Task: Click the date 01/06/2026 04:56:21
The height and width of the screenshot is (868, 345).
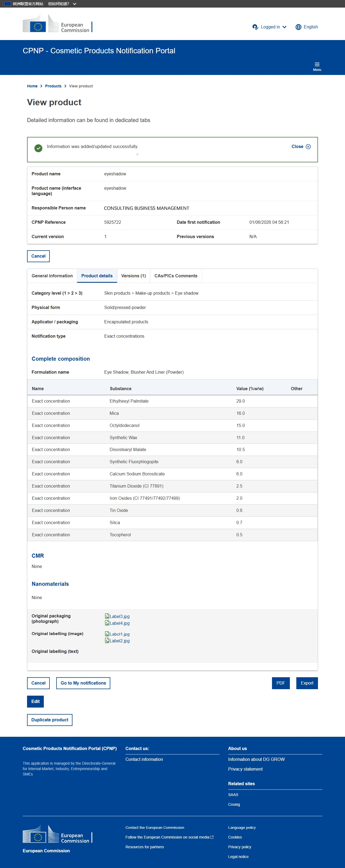Action: click(269, 222)
